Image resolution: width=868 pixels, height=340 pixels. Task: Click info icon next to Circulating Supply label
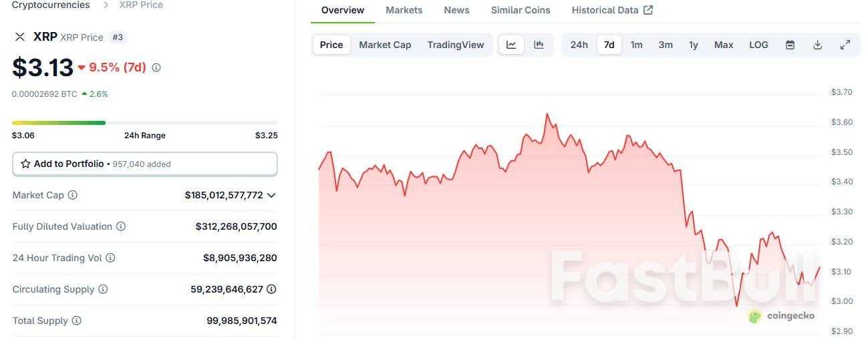click(103, 289)
